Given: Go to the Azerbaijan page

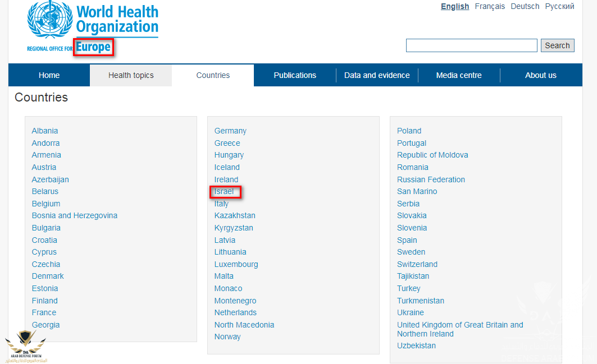Looking at the screenshot, I should 50,179.
